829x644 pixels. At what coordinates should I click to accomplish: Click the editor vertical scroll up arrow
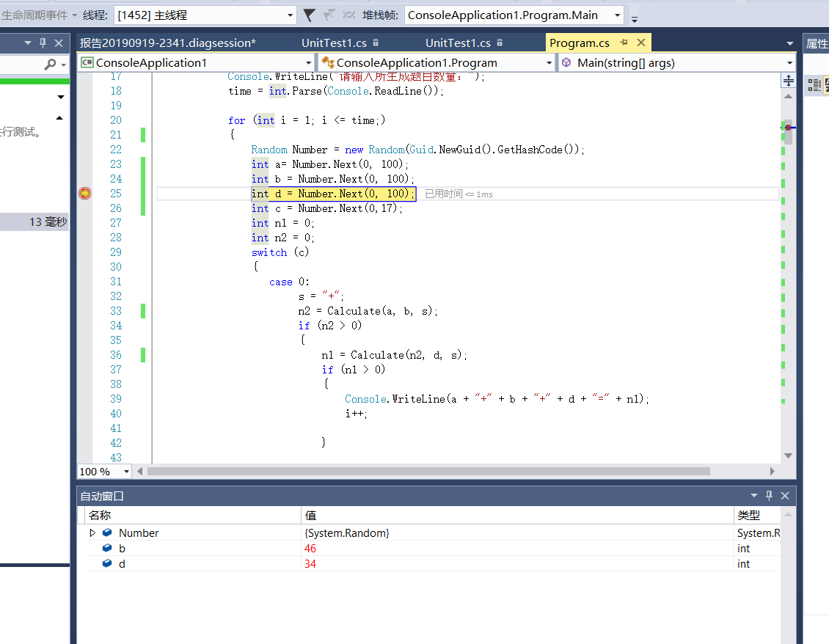click(x=789, y=96)
